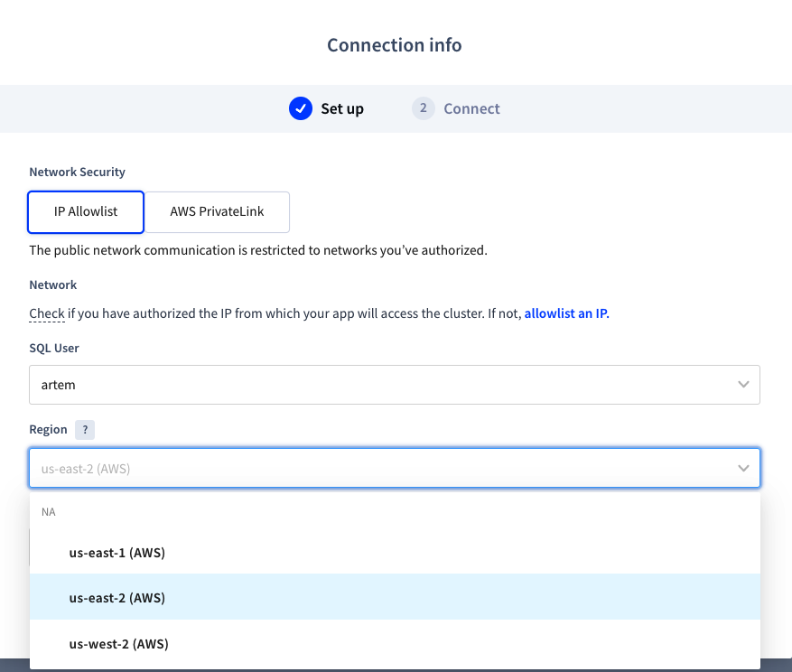Click the blue checkmark icon beside Set up
Image resolution: width=792 pixels, height=672 pixels.
point(301,108)
